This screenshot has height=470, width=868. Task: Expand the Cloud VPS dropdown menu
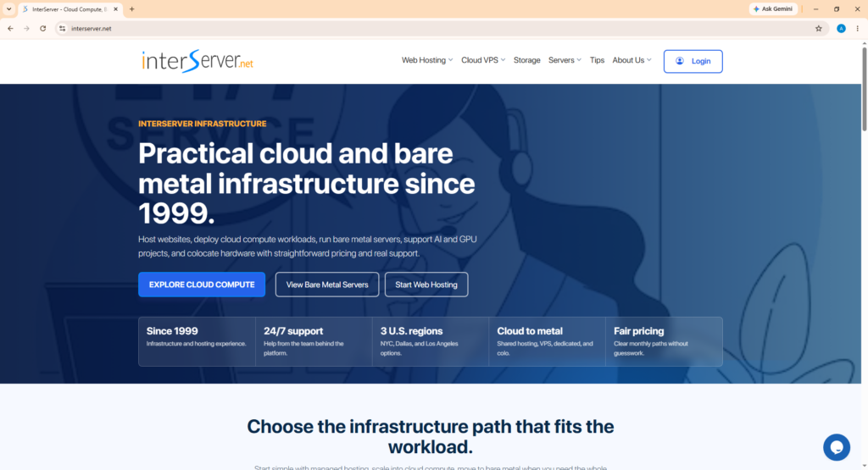[x=482, y=60]
